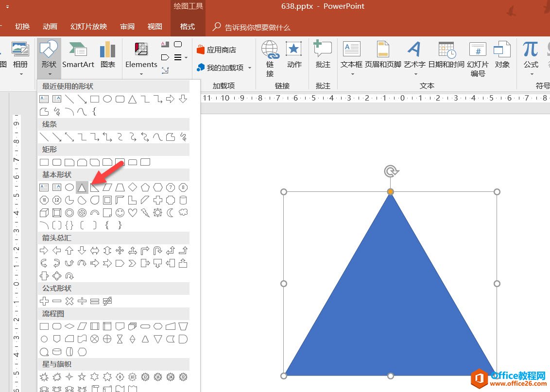Open the 视图 ribbon tab

155,27
